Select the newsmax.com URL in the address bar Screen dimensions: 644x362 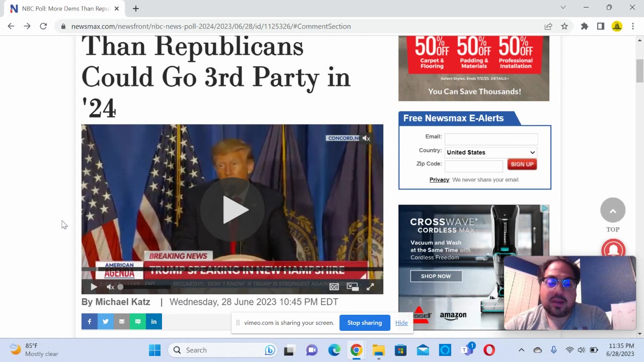click(x=211, y=26)
